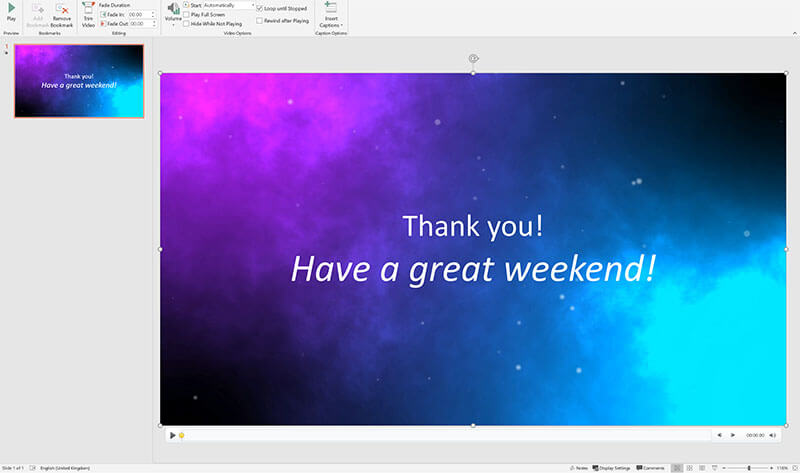Image resolution: width=800 pixels, height=473 pixels.
Task: Click the zoom out minus button
Action: click(x=724, y=468)
